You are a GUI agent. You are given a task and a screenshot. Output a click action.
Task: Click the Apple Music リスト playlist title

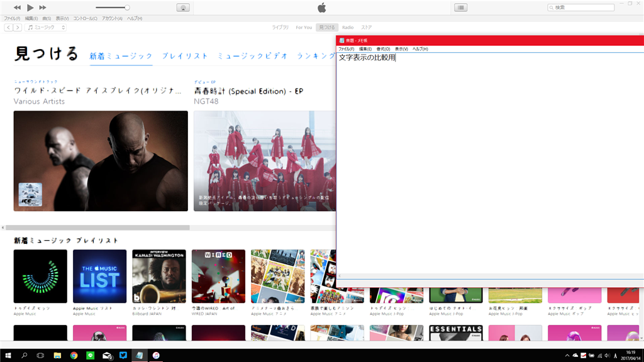92,308
